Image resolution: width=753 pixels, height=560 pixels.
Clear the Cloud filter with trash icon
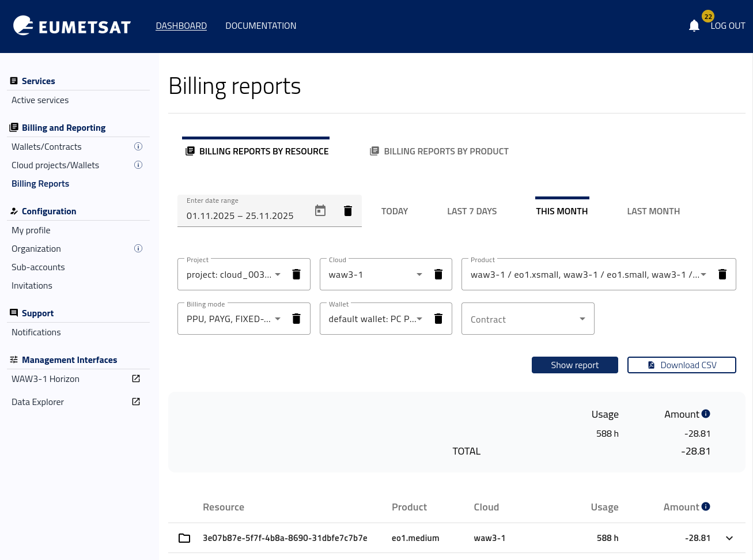[x=438, y=274]
